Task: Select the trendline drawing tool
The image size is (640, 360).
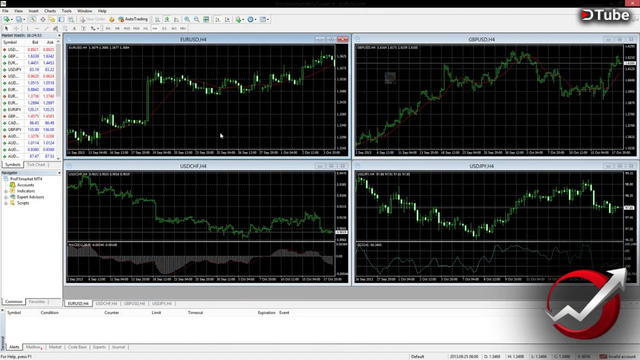Action: coord(46,29)
